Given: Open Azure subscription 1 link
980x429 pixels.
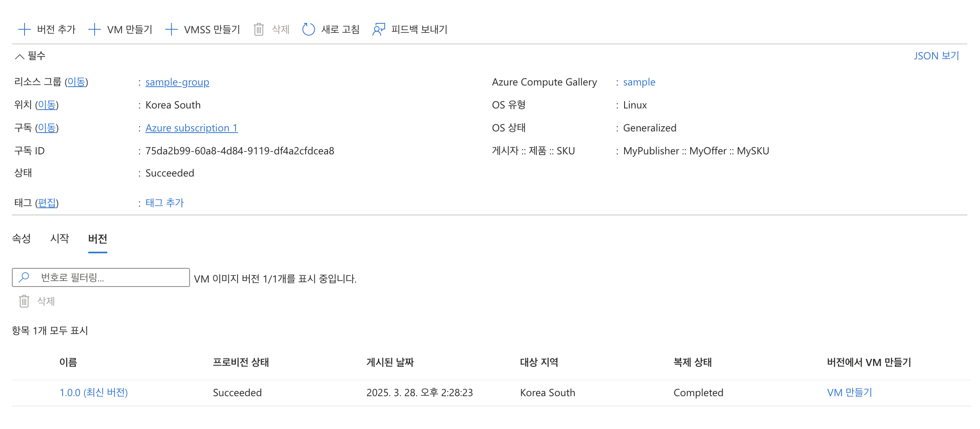Looking at the screenshot, I should tap(191, 128).
